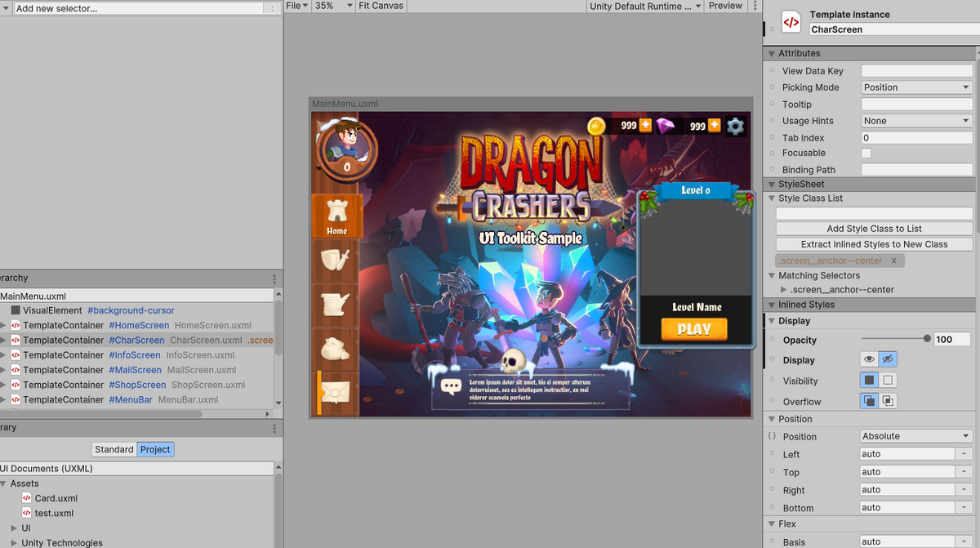The image size is (980, 548).
Task: Open the Usage Hints dropdown
Action: 916,121
